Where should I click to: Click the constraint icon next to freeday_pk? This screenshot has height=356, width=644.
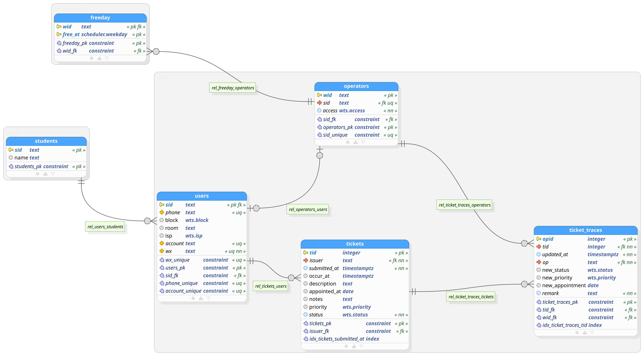pos(59,43)
